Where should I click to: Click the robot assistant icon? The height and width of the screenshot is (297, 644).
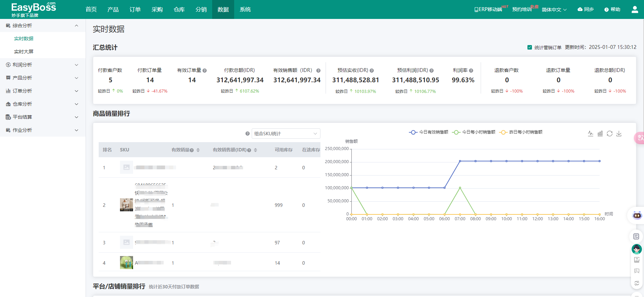[x=637, y=215]
